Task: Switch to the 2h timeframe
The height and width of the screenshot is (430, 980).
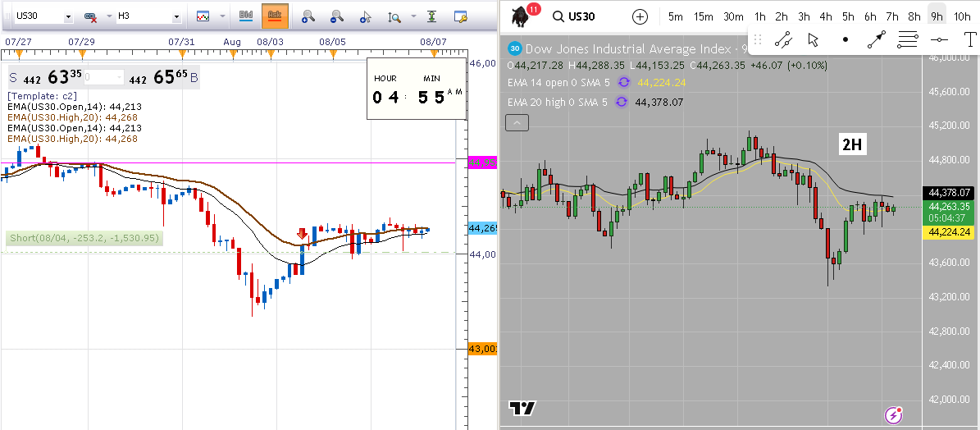Action: coord(782,16)
